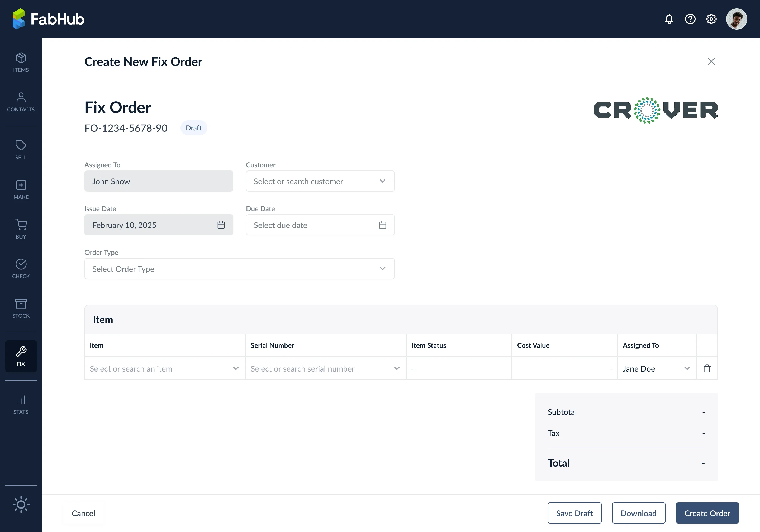Open the Select or search an item dropdown
Viewport: 760px width, 532px height.
[x=165, y=368]
